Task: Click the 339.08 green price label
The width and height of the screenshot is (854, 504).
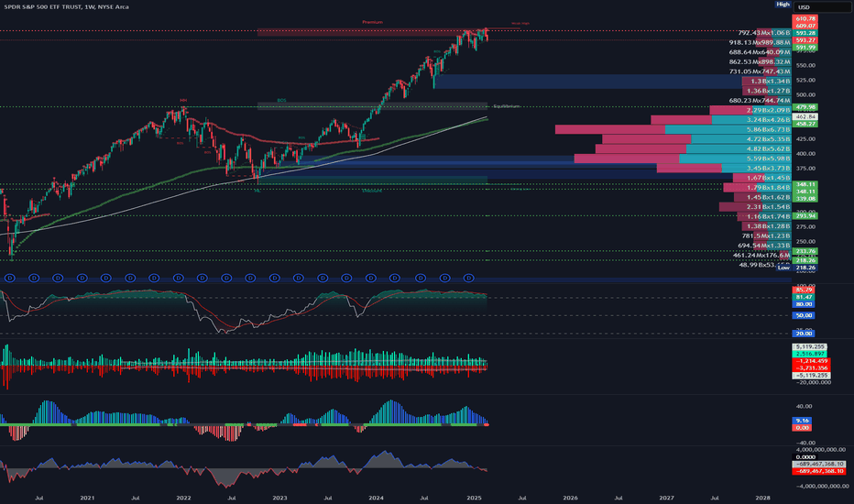Action: click(x=805, y=199)
